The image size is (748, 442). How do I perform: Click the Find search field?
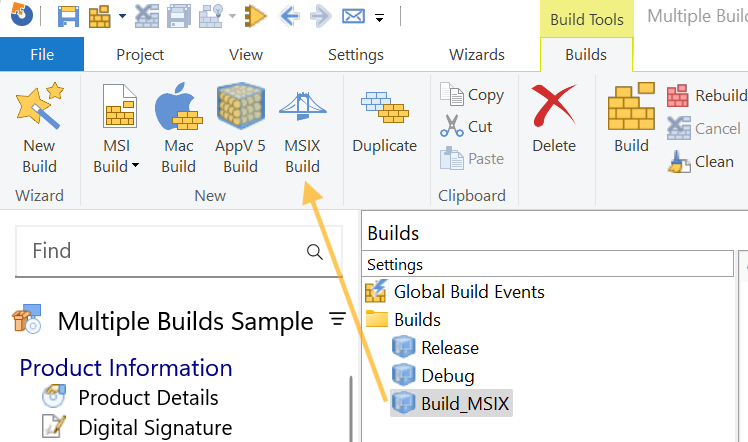(x=178, y=251)
